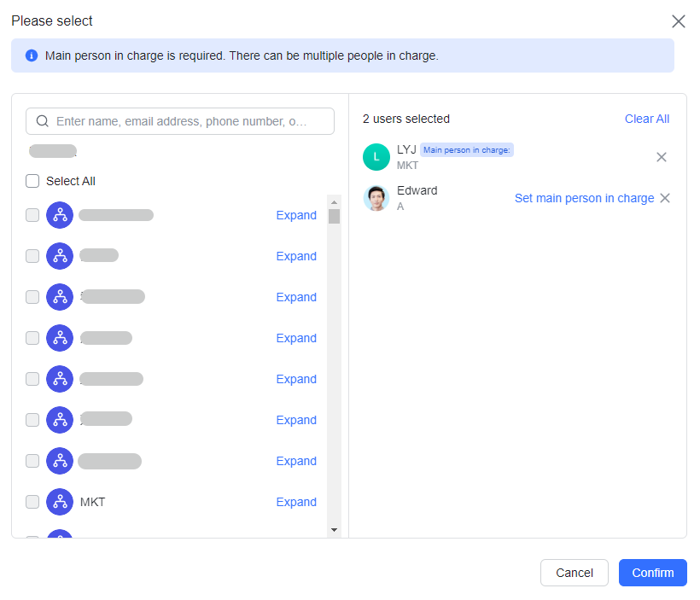The image size is (700, 600).
Task: Click the search magnifier icon
Action: (43, 121)
